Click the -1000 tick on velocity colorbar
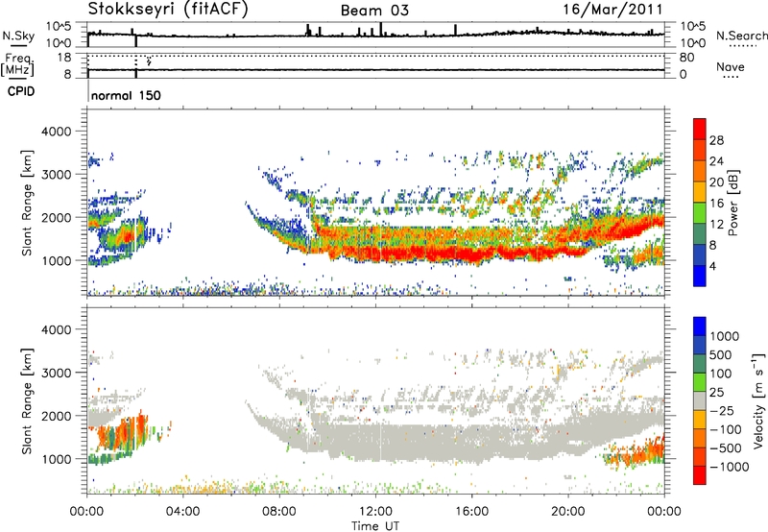Viewport: 768px width, 532px height. coord(729,467)
